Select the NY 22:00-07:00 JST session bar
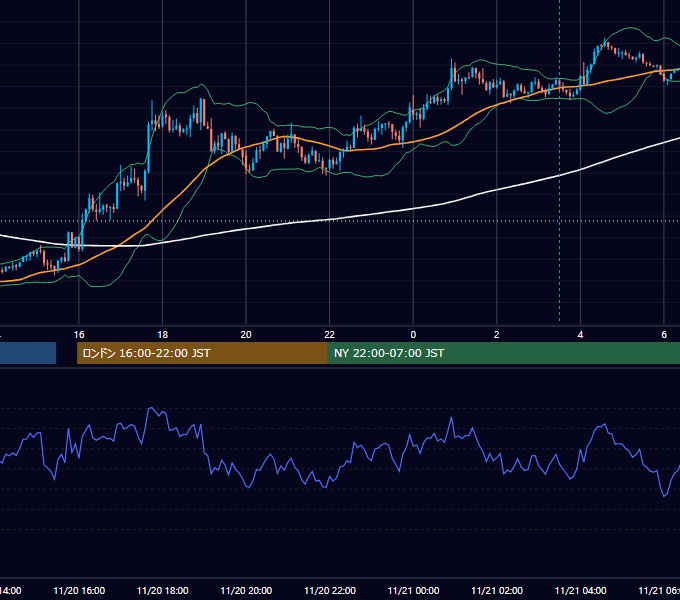Viewport: 680px width, 600px height. click(503, 353)
